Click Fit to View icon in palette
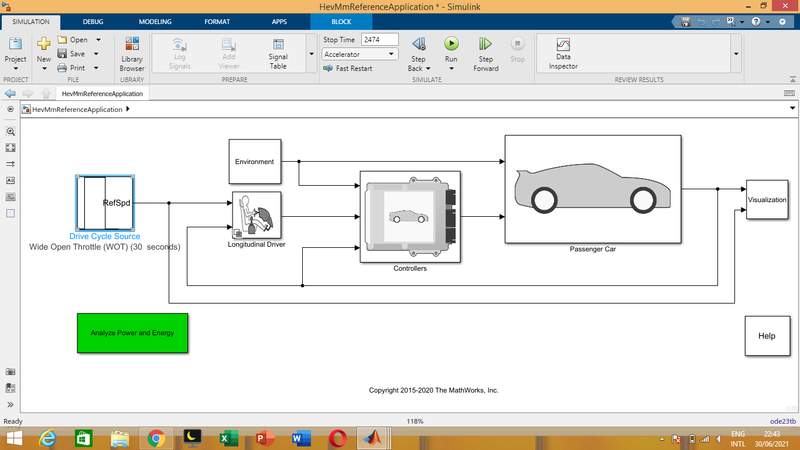The width and height of the screenshot is (800, 450). [10, 147]
